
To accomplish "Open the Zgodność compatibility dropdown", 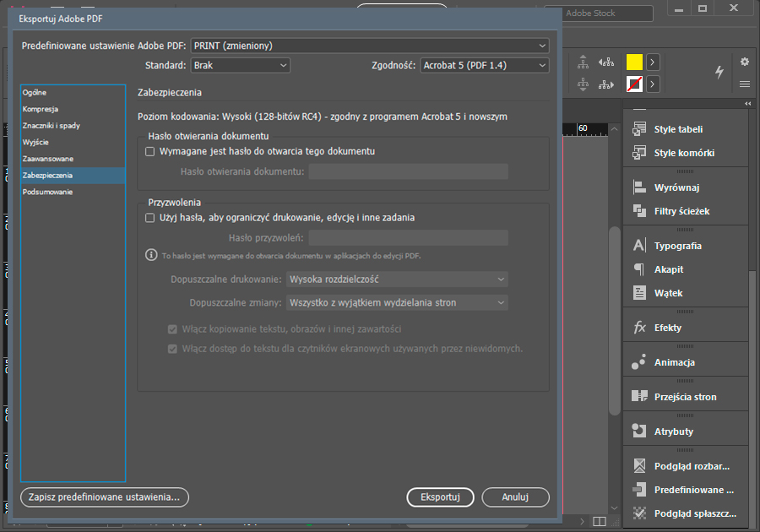I will tap(485, 65).
